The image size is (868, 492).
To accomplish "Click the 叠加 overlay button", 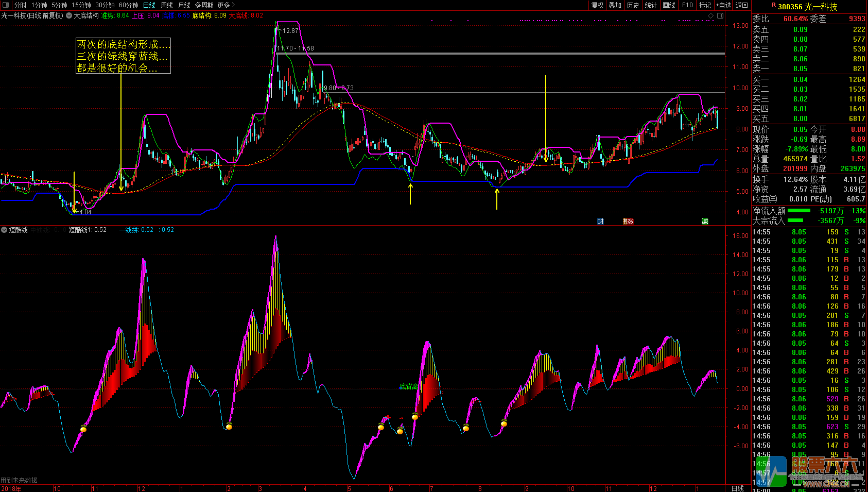I will [x=615, y=5].
